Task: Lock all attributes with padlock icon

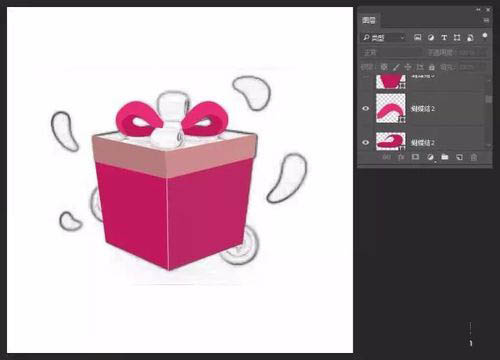Action: [x=432, y=67]
